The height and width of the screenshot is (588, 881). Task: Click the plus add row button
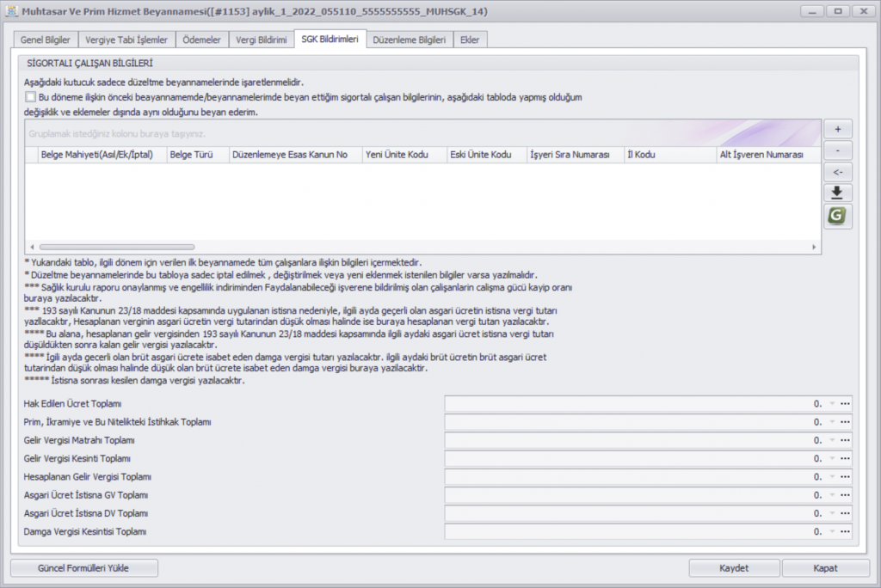(x=837, y=129)
